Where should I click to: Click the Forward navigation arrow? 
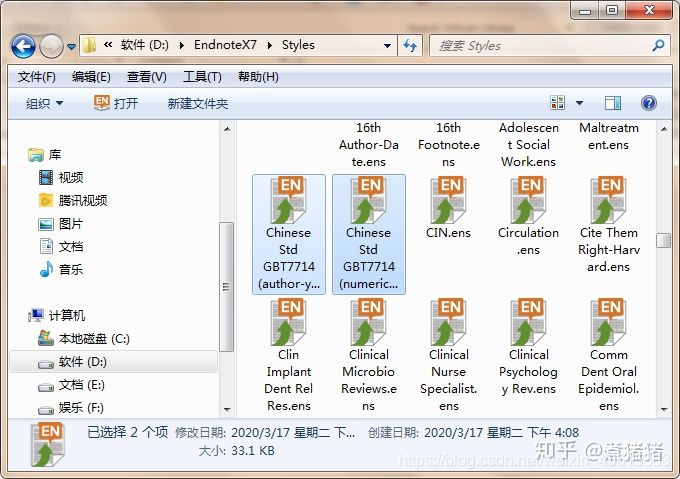(51, 46)
